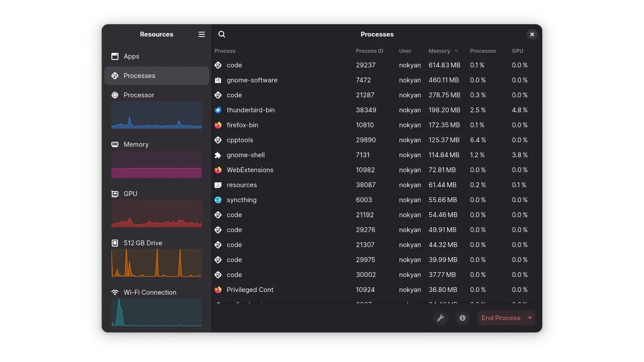Click the gnome-shell puzzle icon
Image resolution: width=644 pixels, height=362 pixels.
[218, 155]
